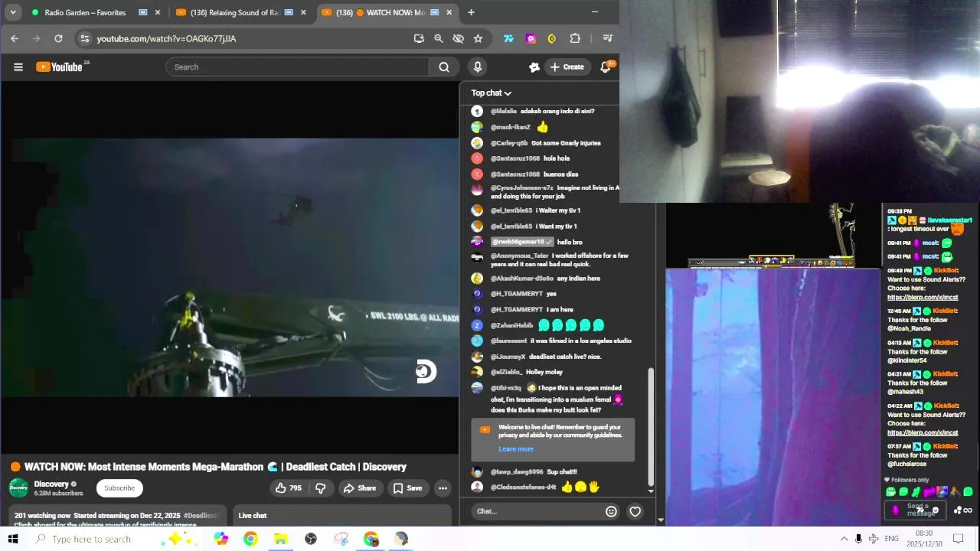Click the Send a message box in Kick chat

pos(917,510)
